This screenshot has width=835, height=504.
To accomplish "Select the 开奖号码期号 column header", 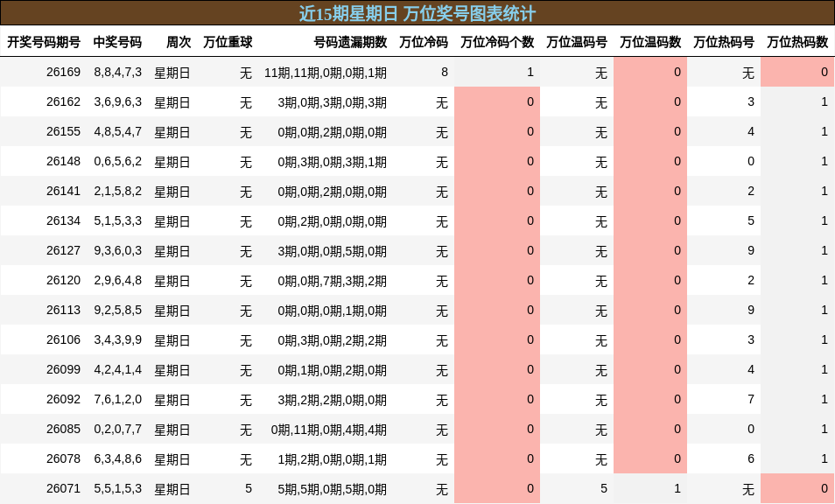I will pyautogui.click(x=44, y=42).
